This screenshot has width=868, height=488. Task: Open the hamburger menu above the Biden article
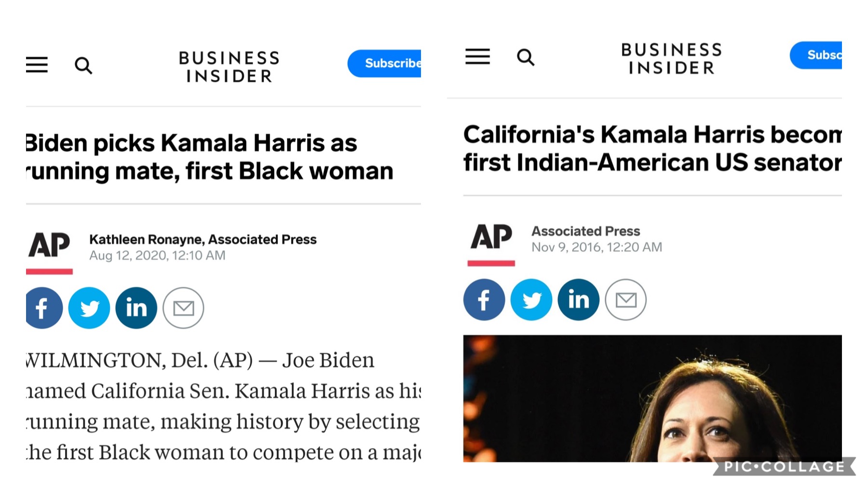click(37, 65)
